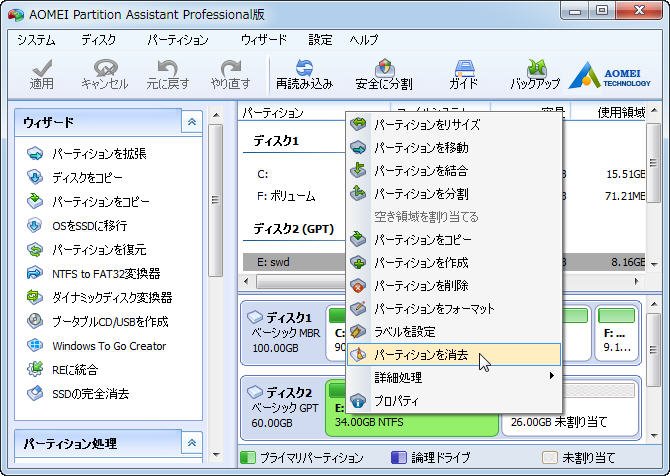
Task: Click the sidebar scroll-down arrow
Action: pos(216,455)
